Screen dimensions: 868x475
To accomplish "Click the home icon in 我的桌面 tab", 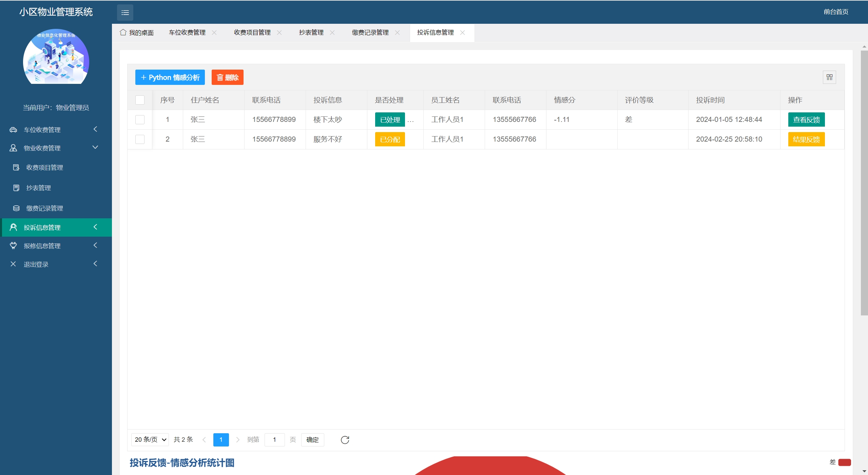I will [123, 32].
